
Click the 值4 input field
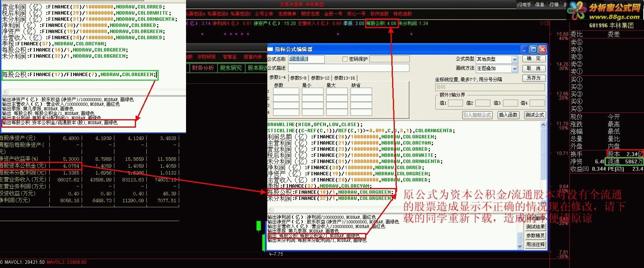537,103
